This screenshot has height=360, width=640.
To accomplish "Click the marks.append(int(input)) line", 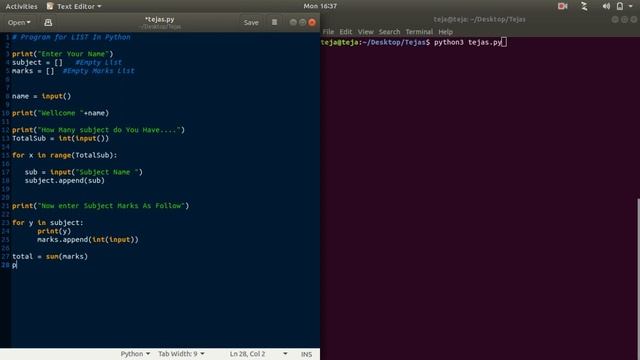I will point(88,240).
